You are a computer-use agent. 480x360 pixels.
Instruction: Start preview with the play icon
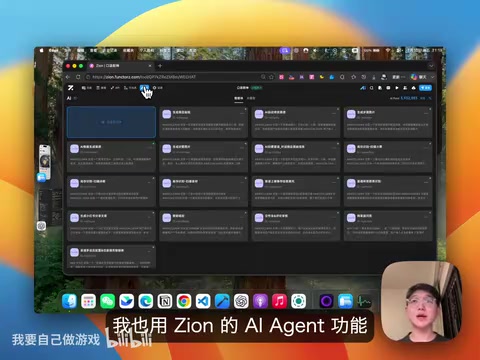pyautogui.click(x=397, y=88)
